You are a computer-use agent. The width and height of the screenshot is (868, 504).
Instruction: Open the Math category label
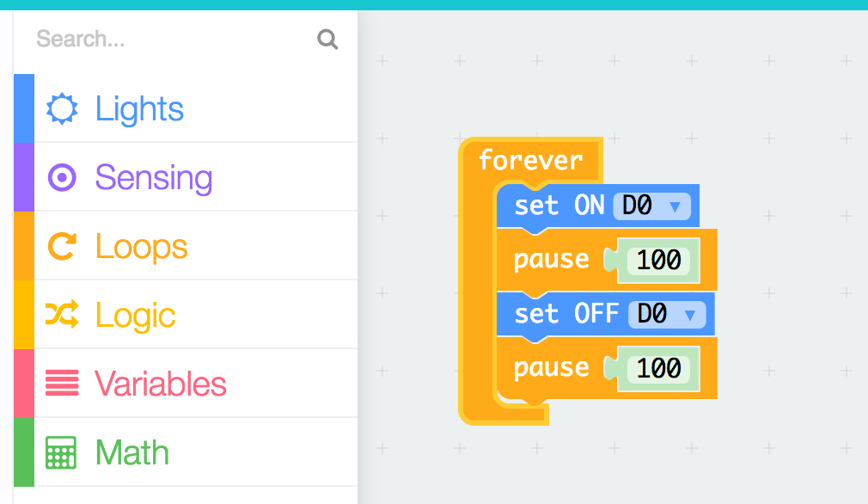[131, 452]
